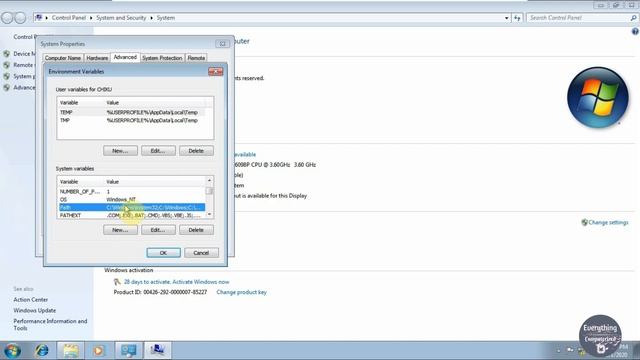
Task: Launch Windows Media Player from taskbar
Action: pos(98,350)
